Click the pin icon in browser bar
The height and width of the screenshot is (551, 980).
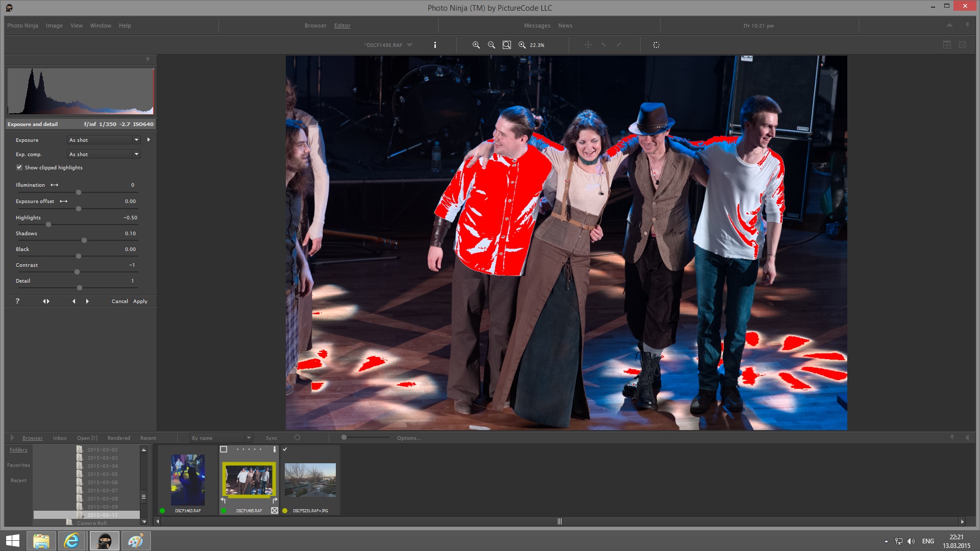[952, 437]
